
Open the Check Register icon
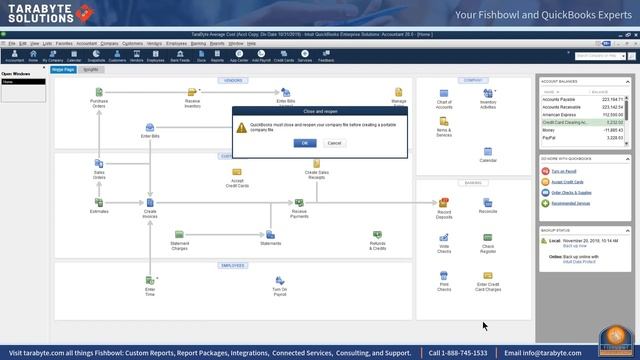[x=488, y=243]
